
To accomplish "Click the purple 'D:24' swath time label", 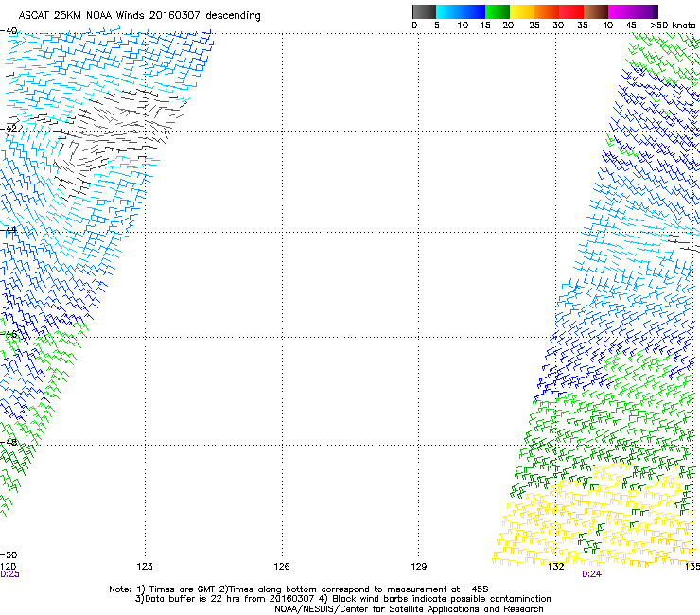I will 591,574.
